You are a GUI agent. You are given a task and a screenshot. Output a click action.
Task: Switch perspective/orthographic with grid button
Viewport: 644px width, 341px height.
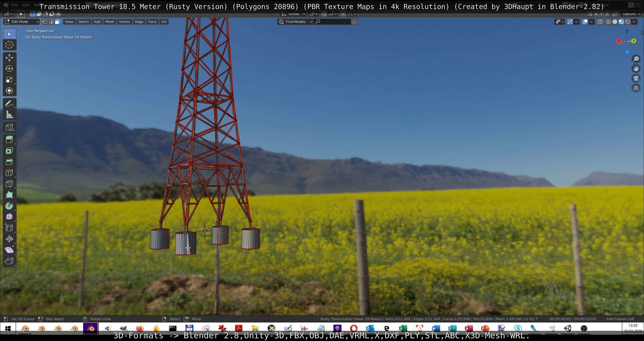point(636,88)
